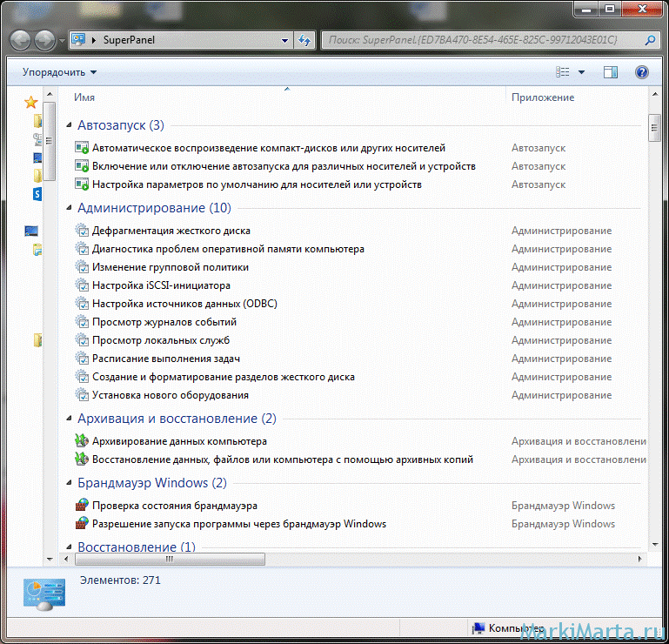
Task: Click the SuperPanel breadcrumb in address bar
Action: pyautogui.click(x=129, y=40)
